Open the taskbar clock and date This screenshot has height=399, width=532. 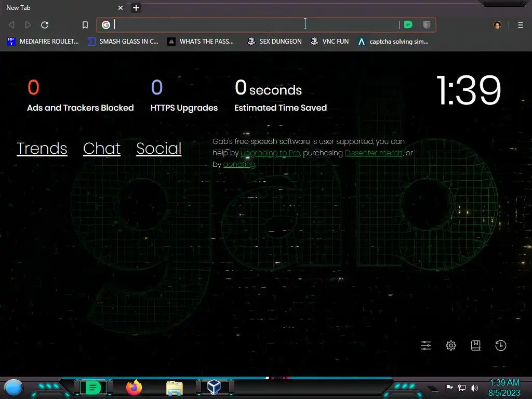504,388
